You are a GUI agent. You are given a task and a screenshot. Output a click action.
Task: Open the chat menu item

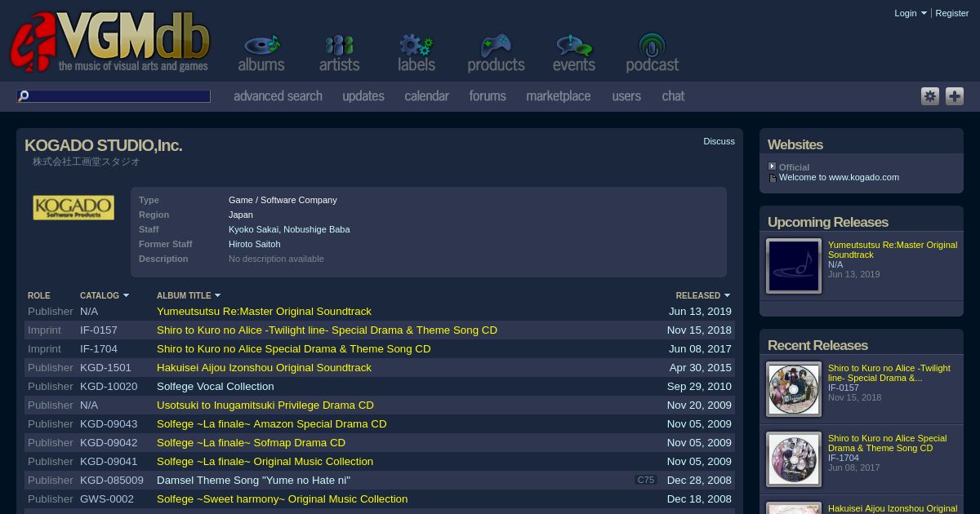673,96
